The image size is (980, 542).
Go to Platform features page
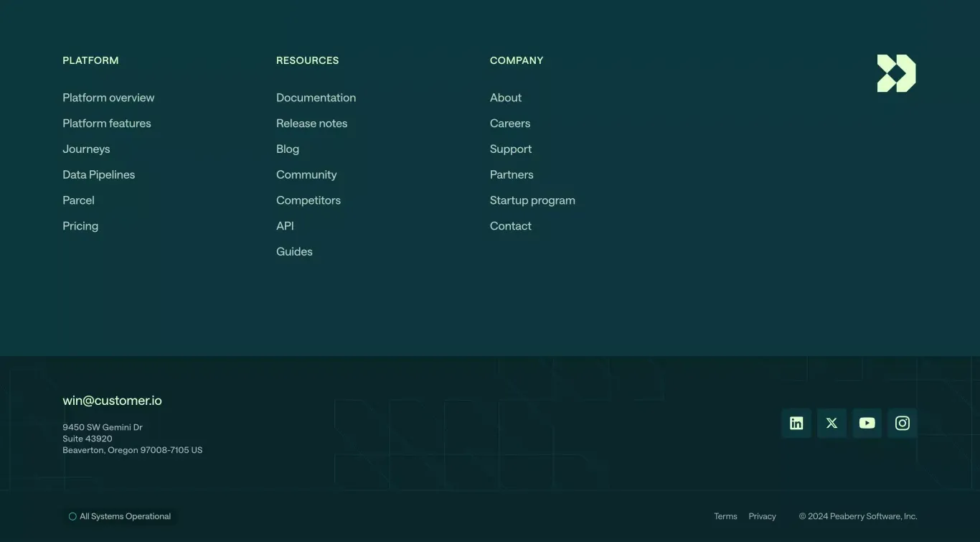point(107,123)
